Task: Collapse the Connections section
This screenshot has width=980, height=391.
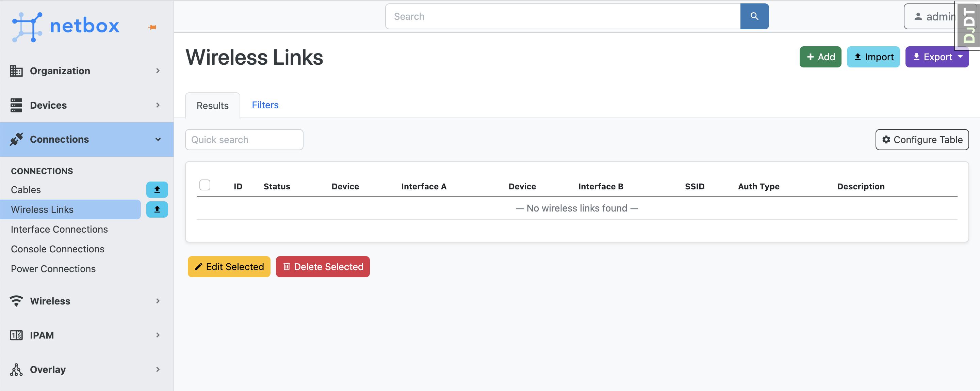Action: [x=158, y=139]
